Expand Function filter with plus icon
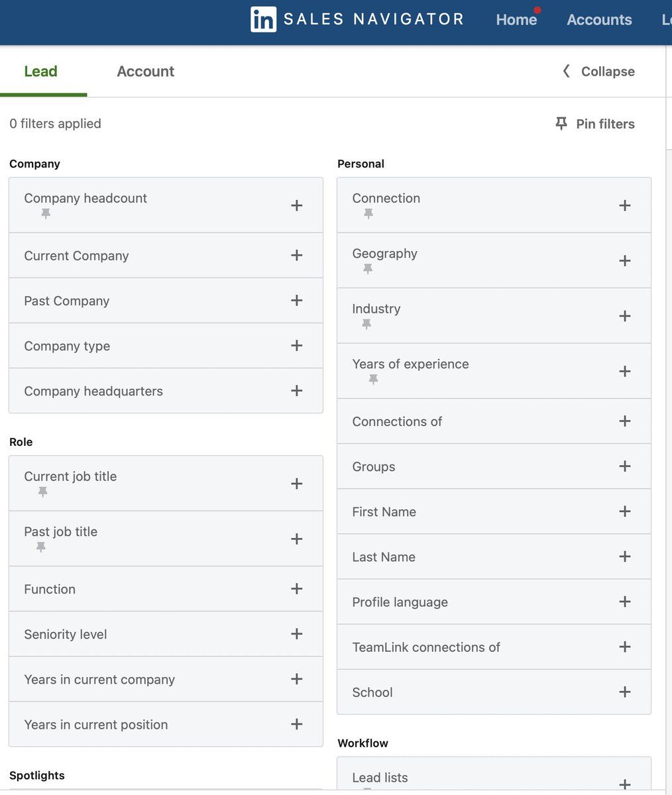 pyautogui.click(x=297, y=588)
